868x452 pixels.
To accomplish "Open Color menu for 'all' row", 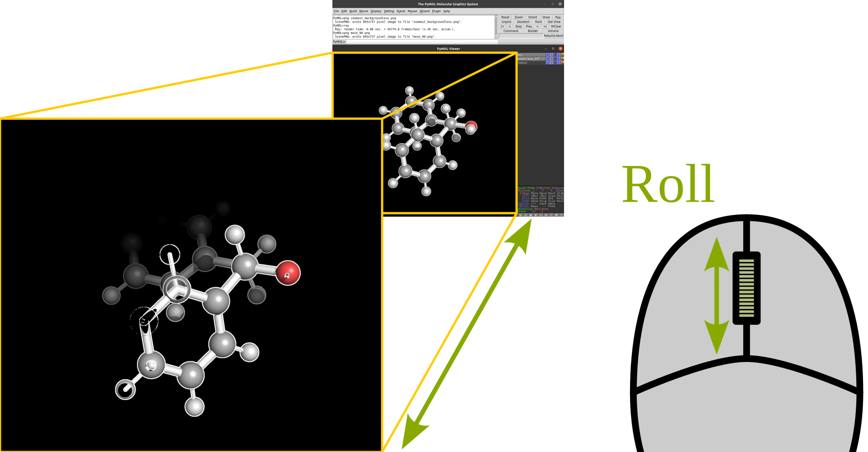I will (562, 55).
